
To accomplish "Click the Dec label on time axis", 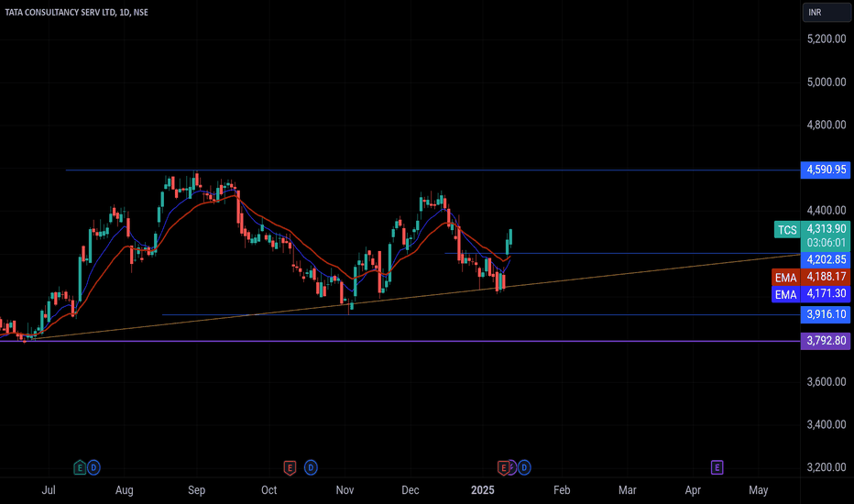I will click(411, 490).
